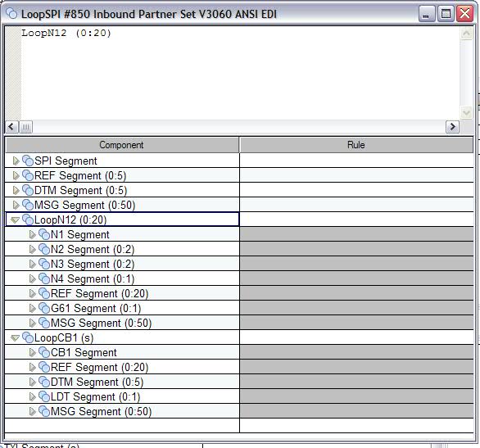
Task: Click the LoopCB1 group icon
Action: click(28, 337)
